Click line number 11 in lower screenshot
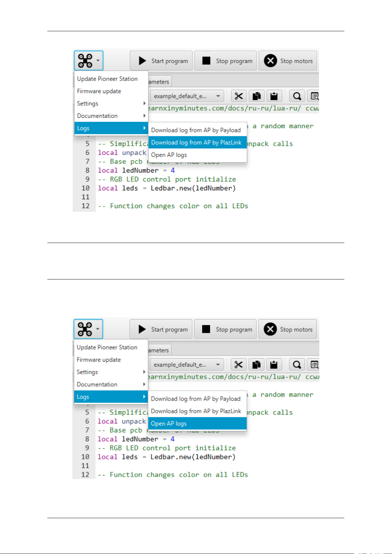 point(85,466)
